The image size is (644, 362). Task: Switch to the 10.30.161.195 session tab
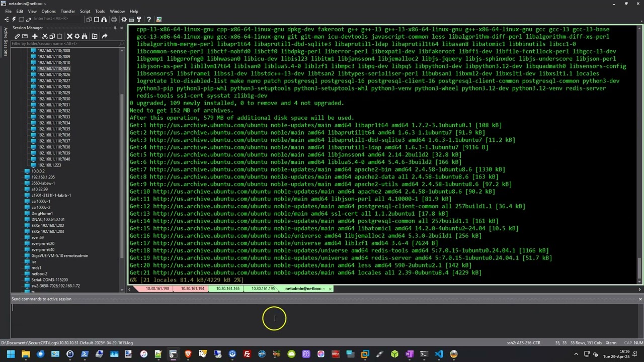(263, 289)
